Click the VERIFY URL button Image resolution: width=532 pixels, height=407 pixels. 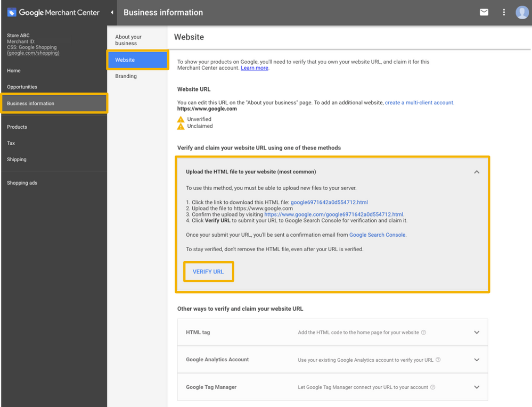[208, 272]
